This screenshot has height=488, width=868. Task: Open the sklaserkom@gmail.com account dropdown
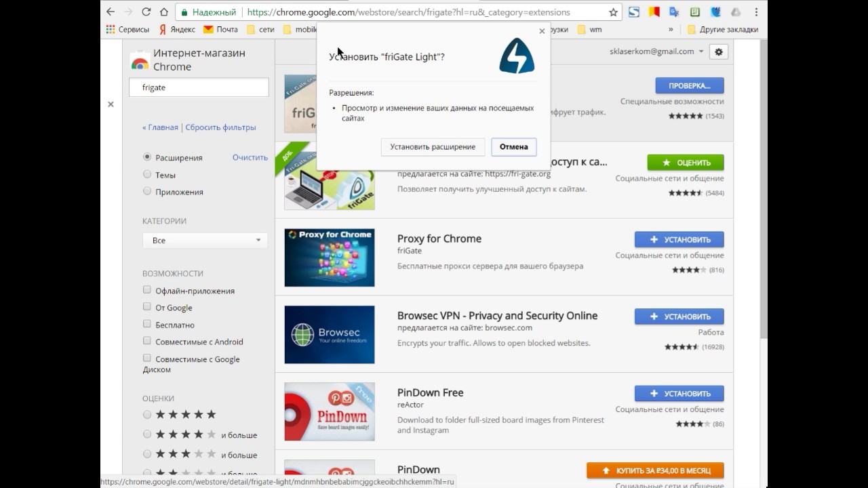[656, 52]
